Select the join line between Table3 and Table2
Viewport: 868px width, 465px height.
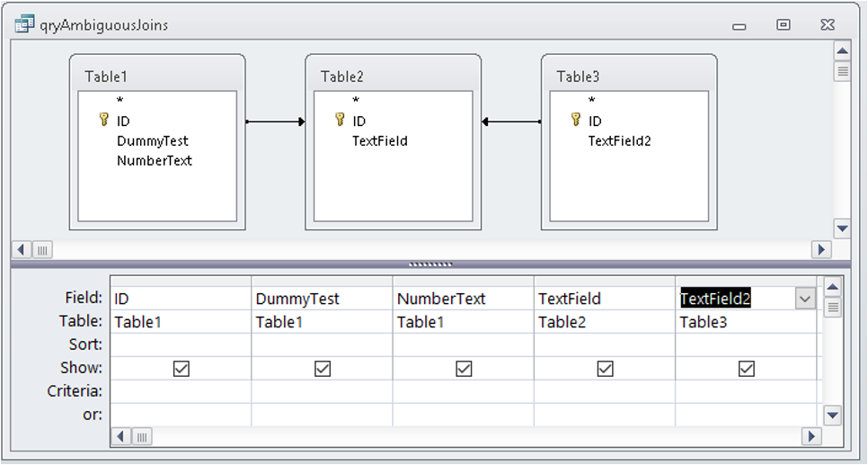click(511, 121)
